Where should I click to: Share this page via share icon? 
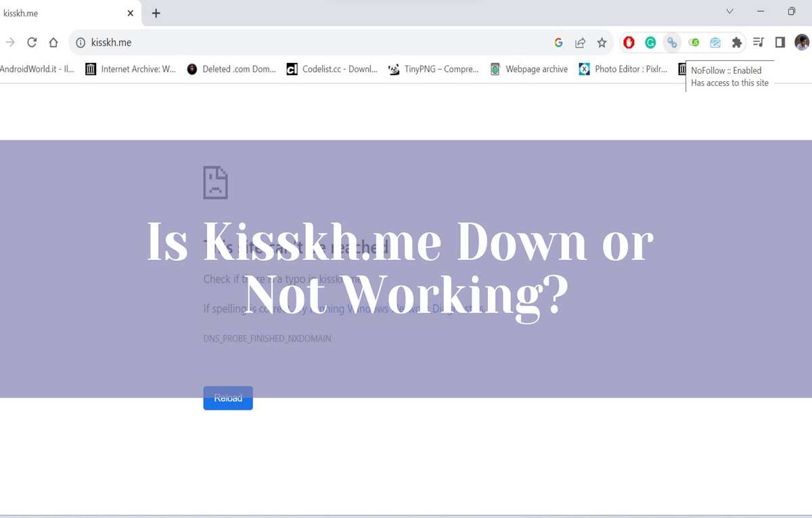[580, 43]
